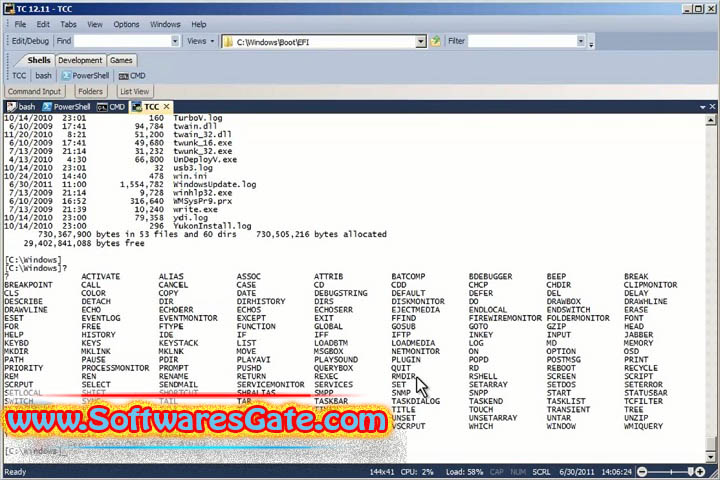This screenshot has height=480, width=720.
Task: Click the SERVICEMONITOR command name
Action: click(270, 384)
